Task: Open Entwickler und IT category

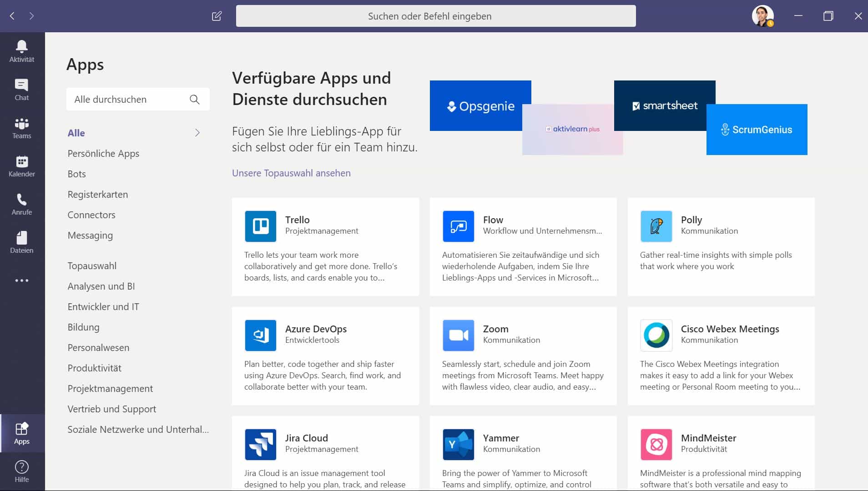Action: pyautogui.click(x=103, y=307)
